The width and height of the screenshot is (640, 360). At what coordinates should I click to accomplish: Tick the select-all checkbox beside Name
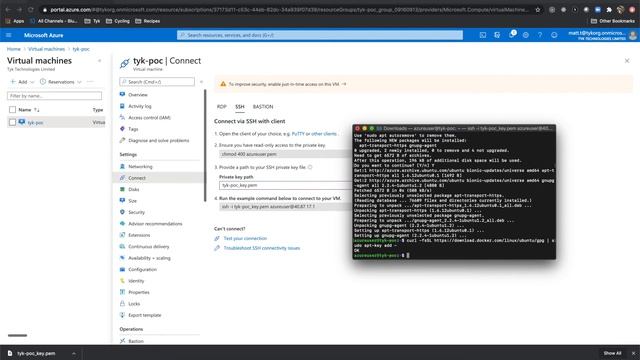[12, 109]
